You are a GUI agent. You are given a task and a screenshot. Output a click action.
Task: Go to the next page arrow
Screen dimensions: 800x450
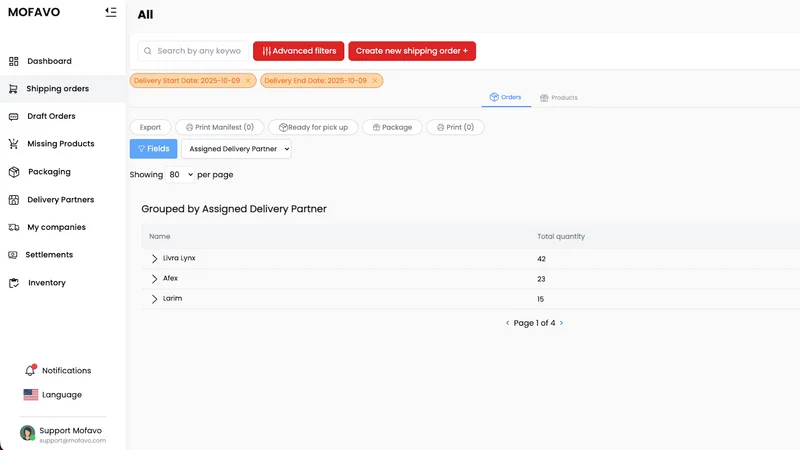pos(561,323)
